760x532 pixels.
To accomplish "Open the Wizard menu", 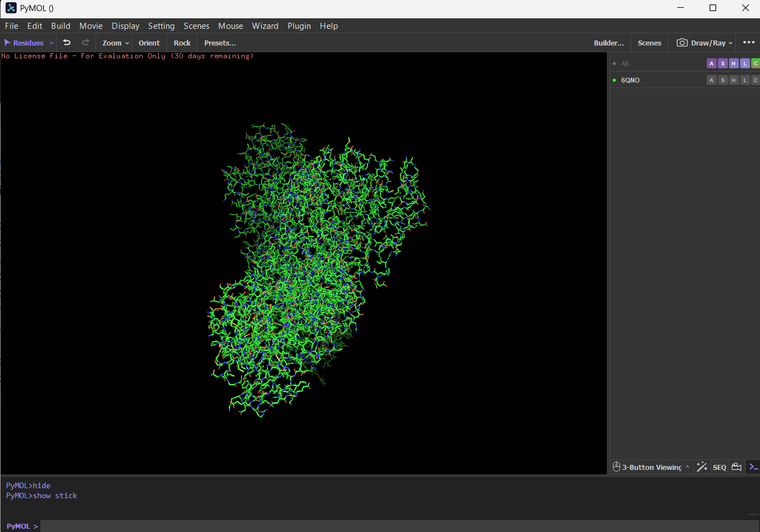I will [265, 26].
